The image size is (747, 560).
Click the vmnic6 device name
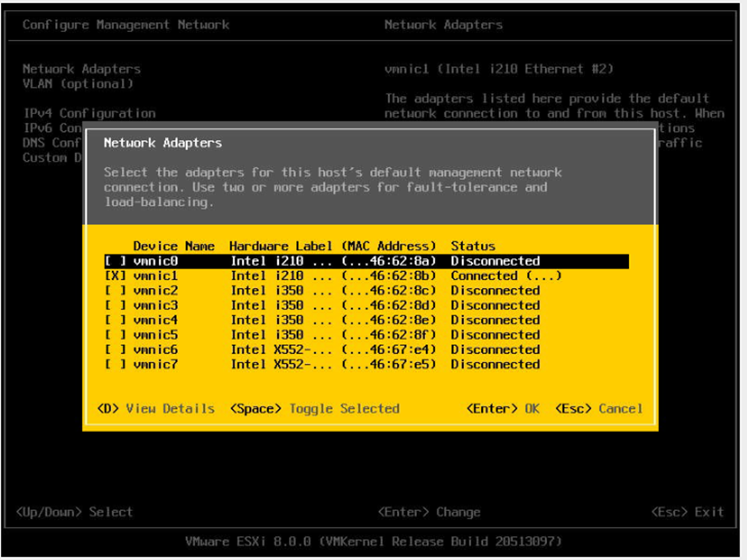click(156, 349)
